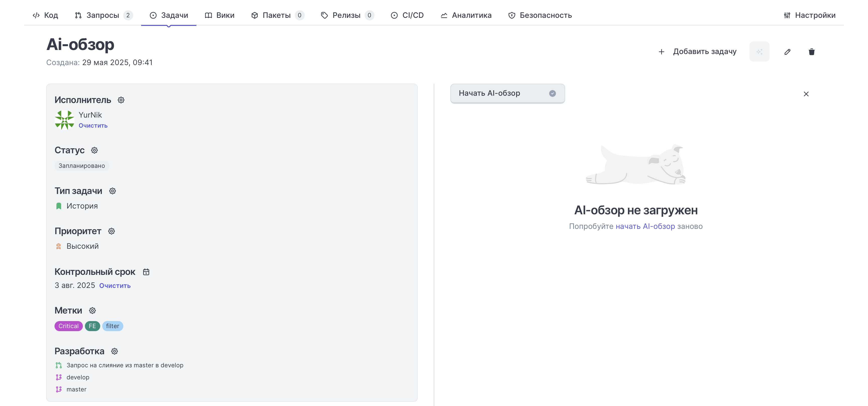868x406 pixels.
Task: Click the Высокий priority value
Action: click(x=83, y=246)
